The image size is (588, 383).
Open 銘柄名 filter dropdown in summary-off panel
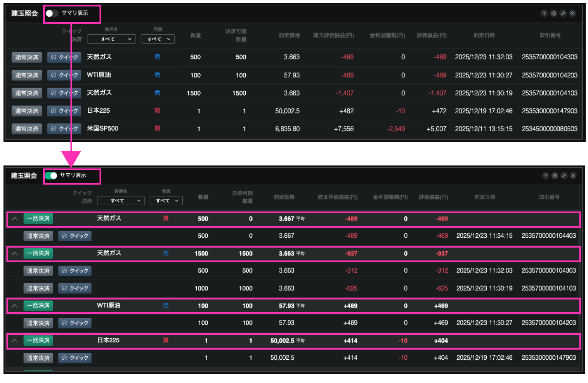coord(111,39)
